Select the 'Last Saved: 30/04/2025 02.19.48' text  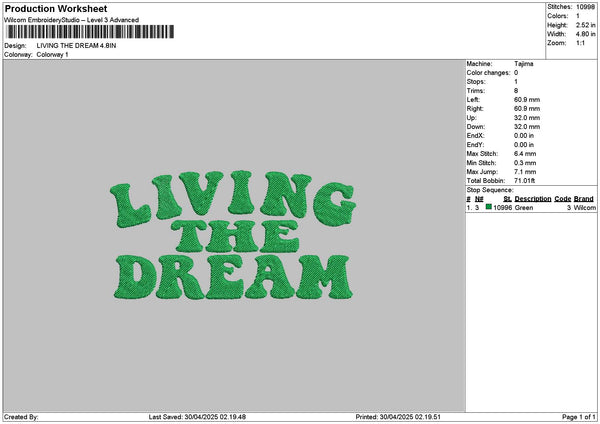point(197,417)
